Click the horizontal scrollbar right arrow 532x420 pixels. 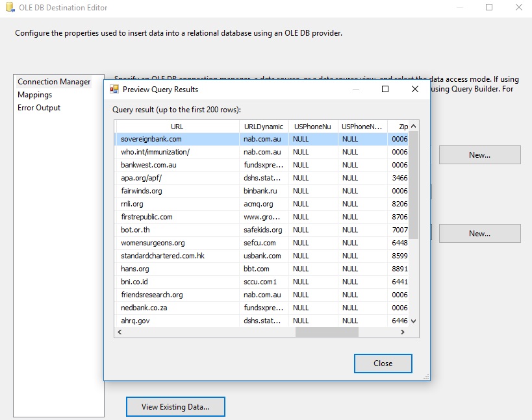403,332
